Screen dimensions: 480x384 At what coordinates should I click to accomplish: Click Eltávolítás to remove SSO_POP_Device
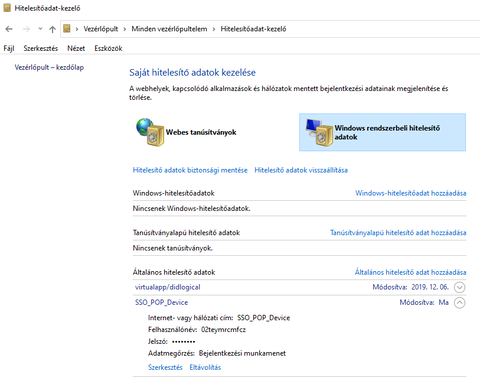tap(205, 367)
